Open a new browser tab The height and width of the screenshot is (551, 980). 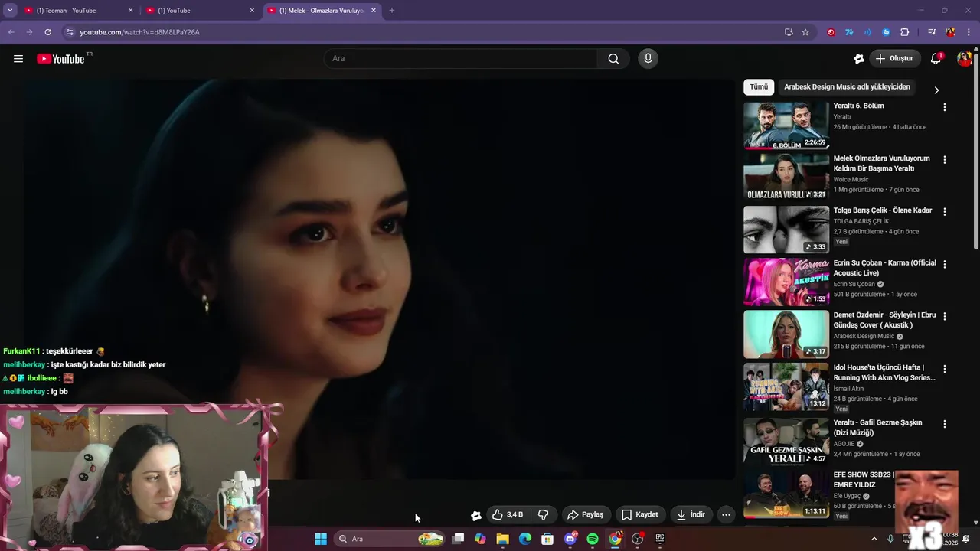392,11
